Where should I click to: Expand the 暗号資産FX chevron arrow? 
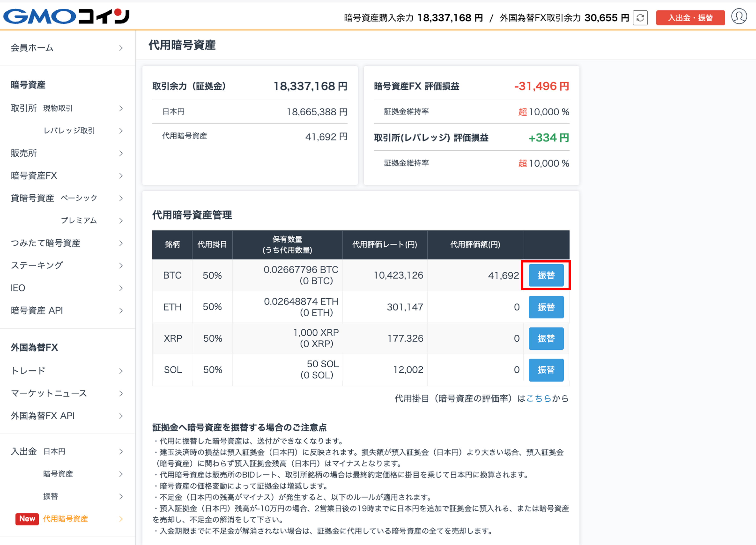click(x=121, y=176)
